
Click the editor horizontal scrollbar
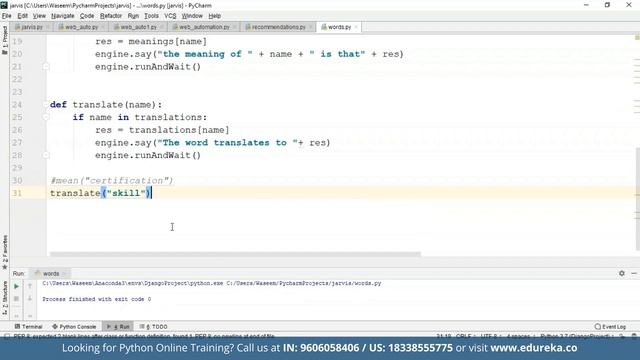tap(235, 254)
